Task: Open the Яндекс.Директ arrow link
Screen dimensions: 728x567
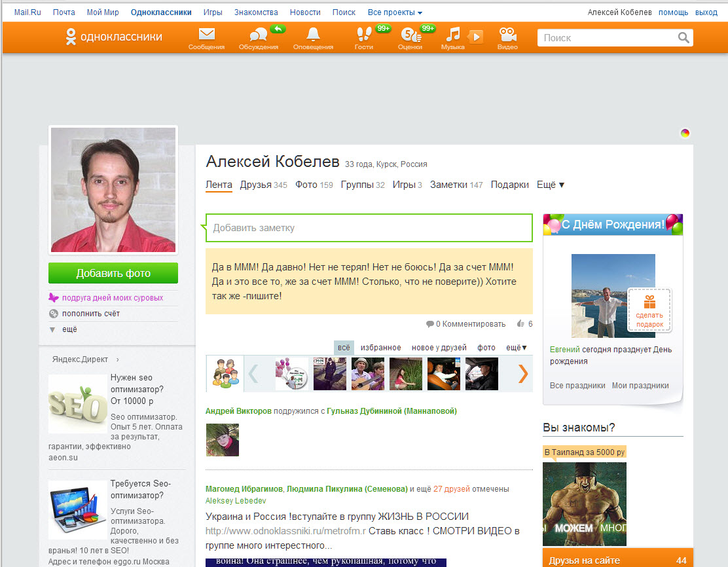Action: point(117,359)
